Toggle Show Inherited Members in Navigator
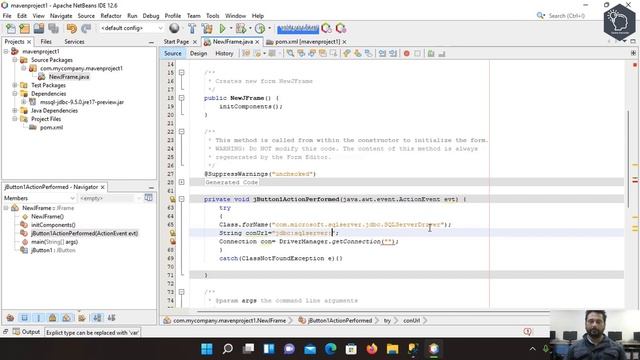Screen dimensions: 640x360 pos(10,318)
